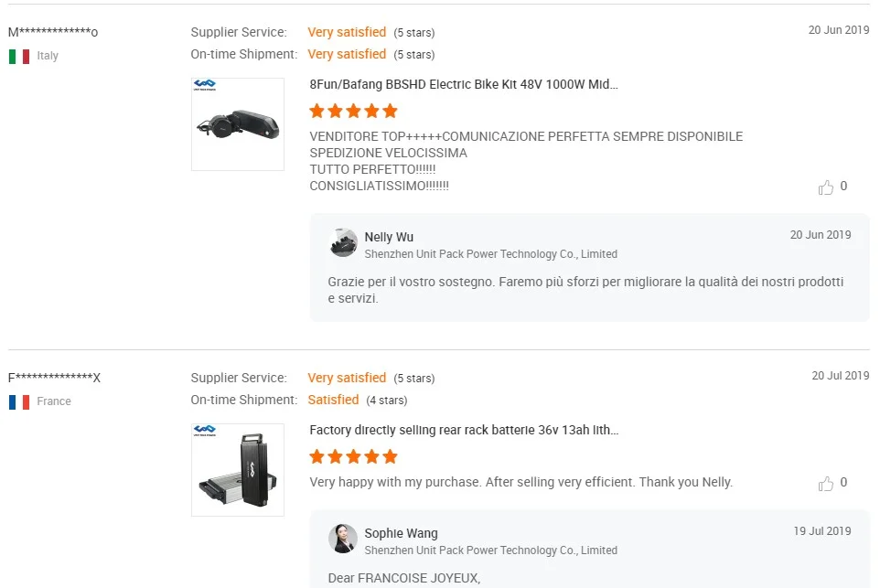Screen dimensions: 880x588
Task: Click the reviewer name M*************o
Action: click(x=53, y=33)
